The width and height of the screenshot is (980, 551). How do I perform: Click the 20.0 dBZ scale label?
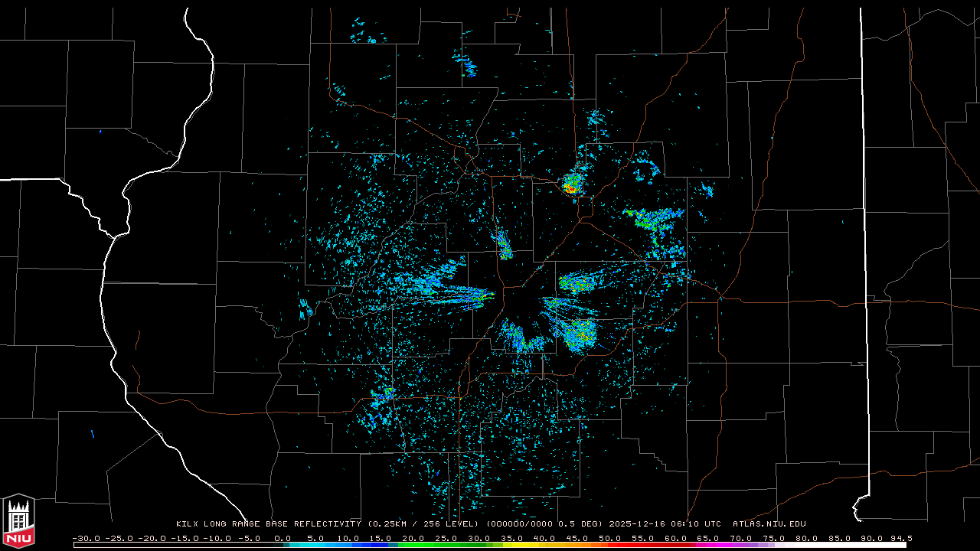coord(413,538)
